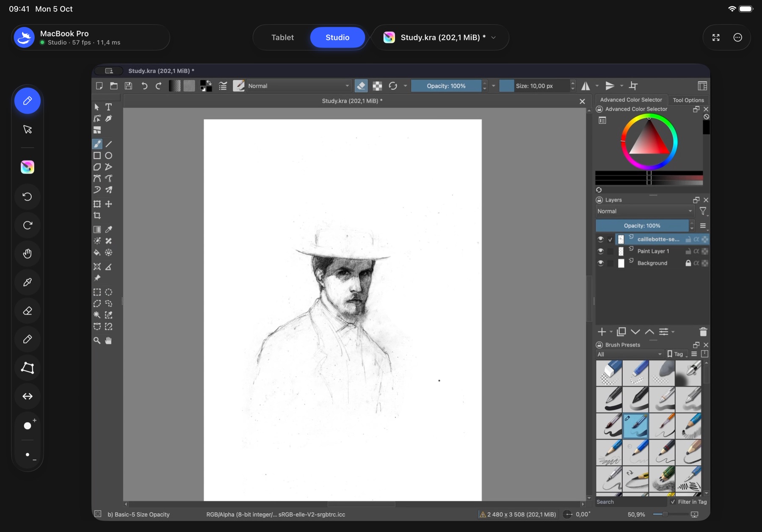The width and height of the screenshot is (762, 532).
Task: Open the brush blending mode Normal dropdown
Action: coord(298,86)
